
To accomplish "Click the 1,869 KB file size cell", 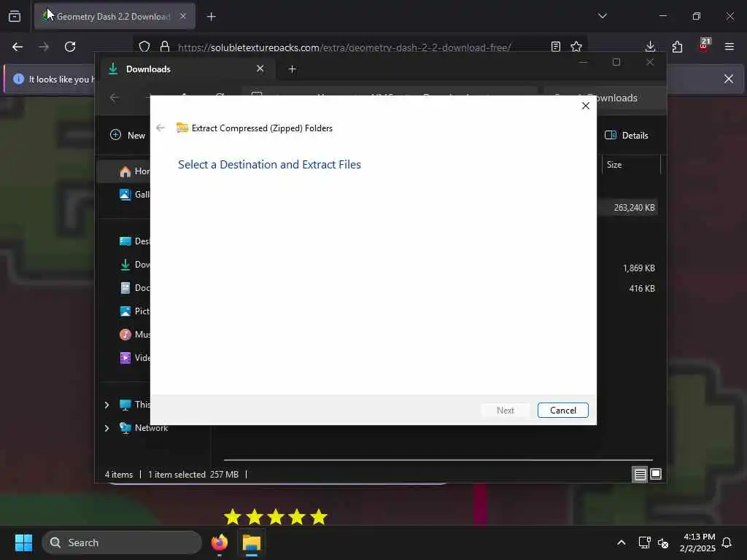I will coord(638,268).
